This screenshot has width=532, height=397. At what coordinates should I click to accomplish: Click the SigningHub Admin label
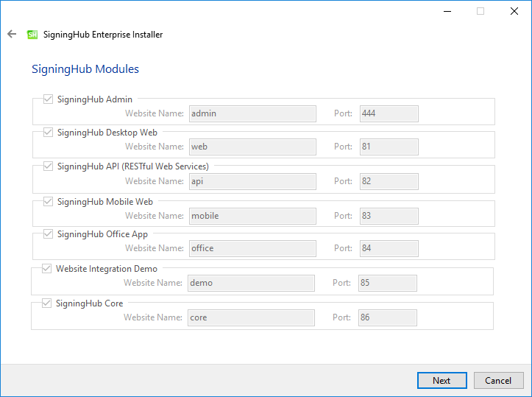click(x=95, y=99)
